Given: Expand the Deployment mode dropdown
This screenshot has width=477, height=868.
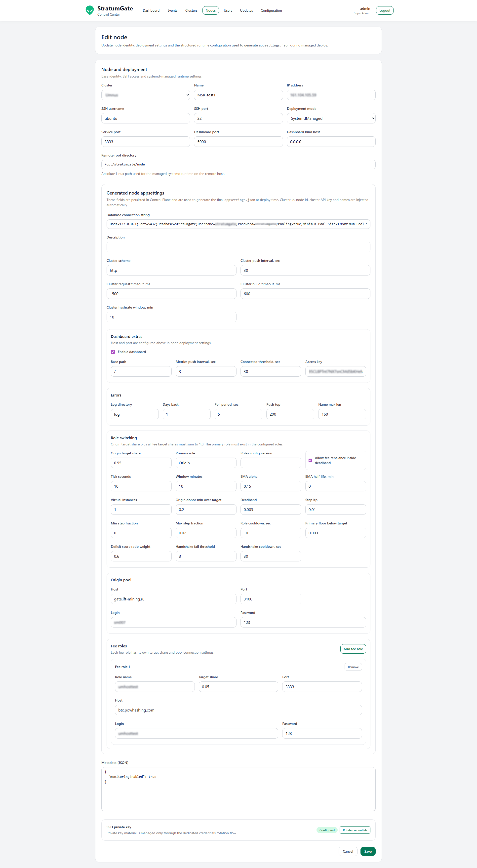Looking at the screenshot, I should point(331,118).
